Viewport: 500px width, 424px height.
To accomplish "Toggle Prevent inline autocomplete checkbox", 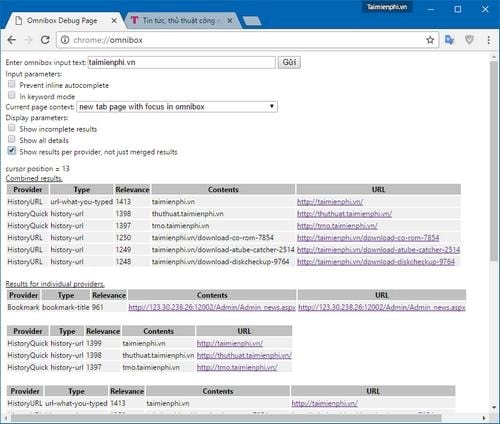I will click(12, 84).
